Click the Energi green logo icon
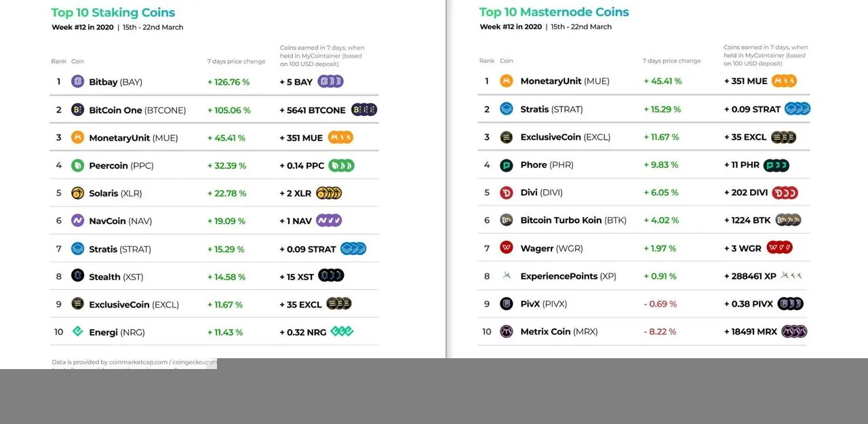Viewport: 868px width, 424px height. point(78,332)
